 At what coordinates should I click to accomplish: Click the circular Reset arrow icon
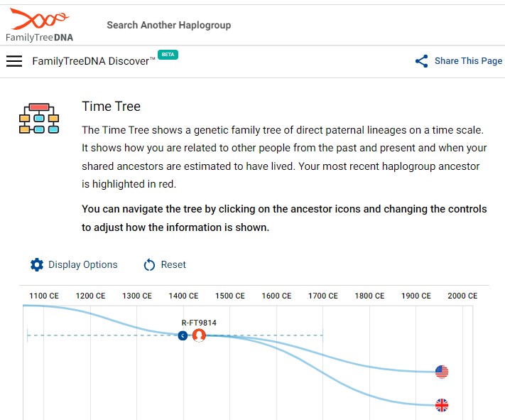[x=149, y=265]
